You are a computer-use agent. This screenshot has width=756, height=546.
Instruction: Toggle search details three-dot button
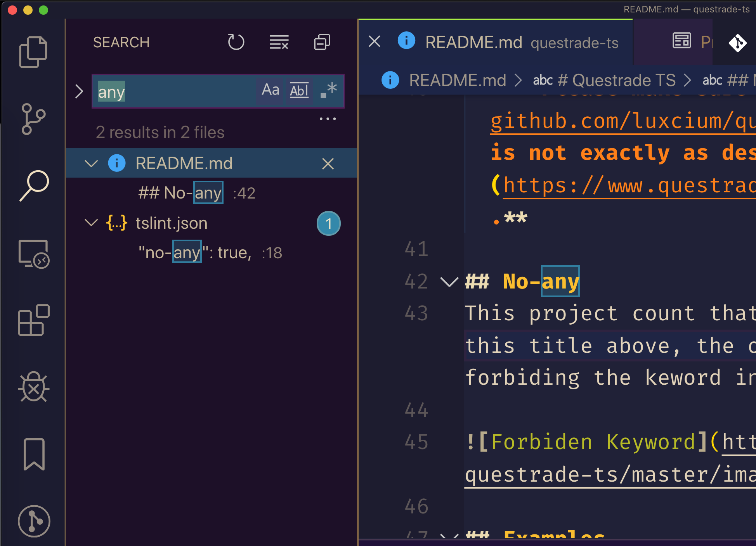[x=328, y=119]
